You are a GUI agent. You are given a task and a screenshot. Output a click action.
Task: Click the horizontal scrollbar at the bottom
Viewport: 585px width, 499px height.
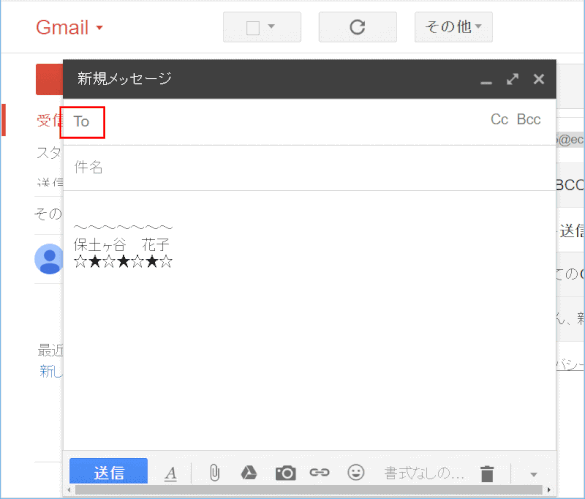tap(309, 490)
